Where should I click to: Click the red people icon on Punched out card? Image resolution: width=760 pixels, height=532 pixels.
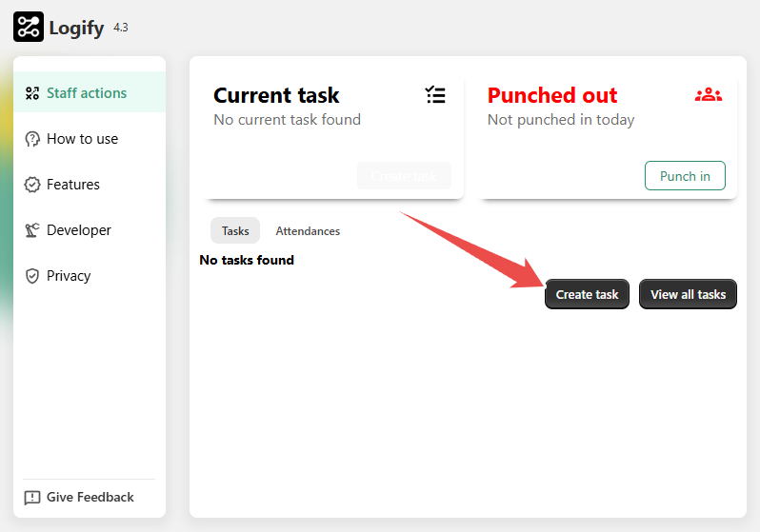click(x=709, y=95)
